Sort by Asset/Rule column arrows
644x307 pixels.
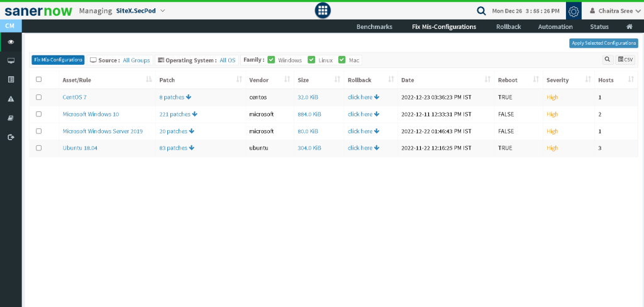coord(149,80)
